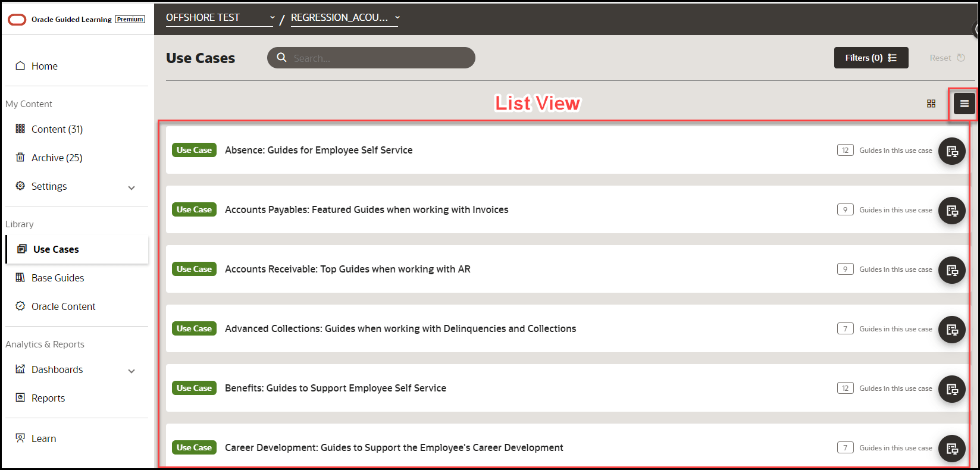Click Base Guides book icon
The width and height of the screenshot is (980, 470).
[x=20, y=277]
